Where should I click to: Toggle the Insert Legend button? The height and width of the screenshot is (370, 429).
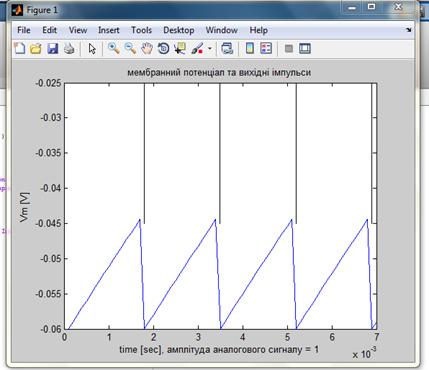click(x=266, y=49)
